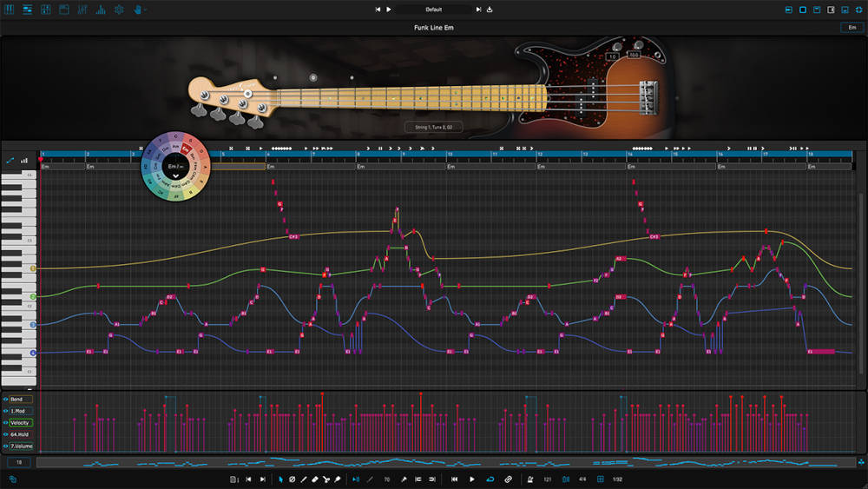Click the Funk Line Em title
868x489 pixels.
pyautogui.click(x=433, y=28)
